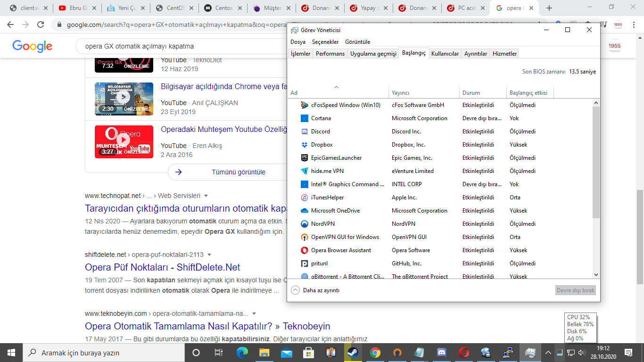Expand technopat.net result dropdown arrow

(206, 196)
